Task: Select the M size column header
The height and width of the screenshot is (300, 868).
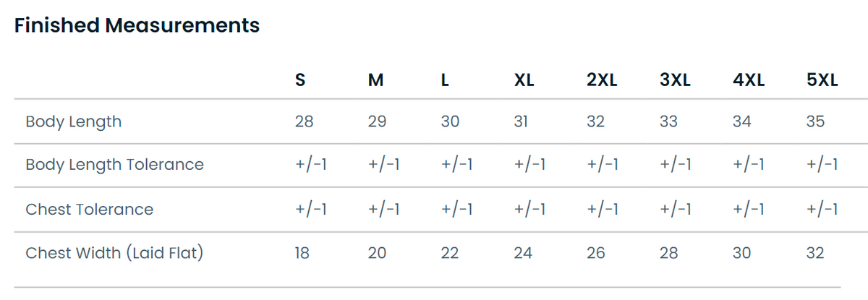Action: tap(375, 81)
